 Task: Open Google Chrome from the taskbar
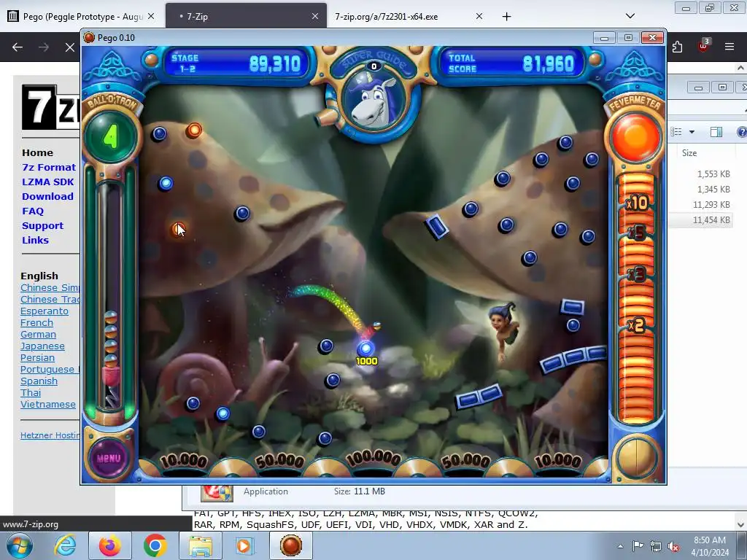click(x=155, y=545)
